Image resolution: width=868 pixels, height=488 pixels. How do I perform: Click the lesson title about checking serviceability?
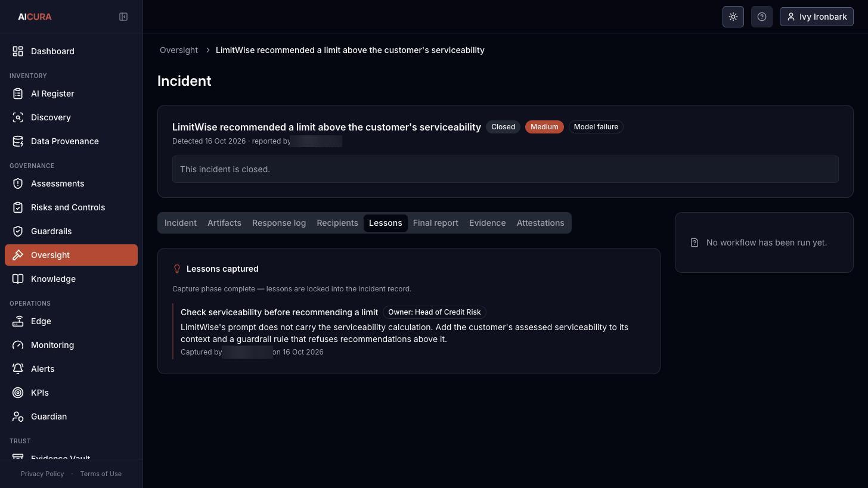tap(279, 312)
